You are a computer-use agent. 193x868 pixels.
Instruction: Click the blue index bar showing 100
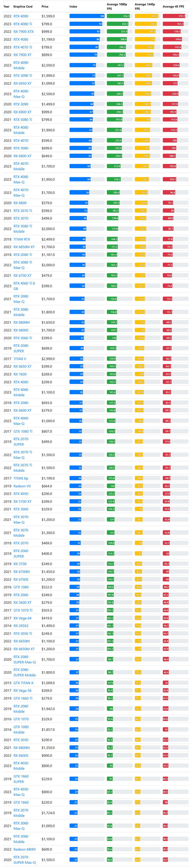pyautogui.click(x=87, y=16)
